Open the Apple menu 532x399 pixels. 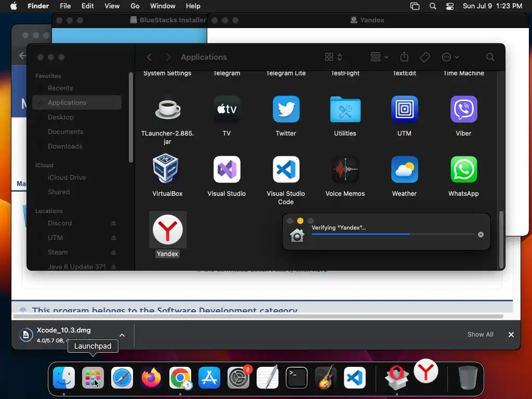(x=14, y=6)
